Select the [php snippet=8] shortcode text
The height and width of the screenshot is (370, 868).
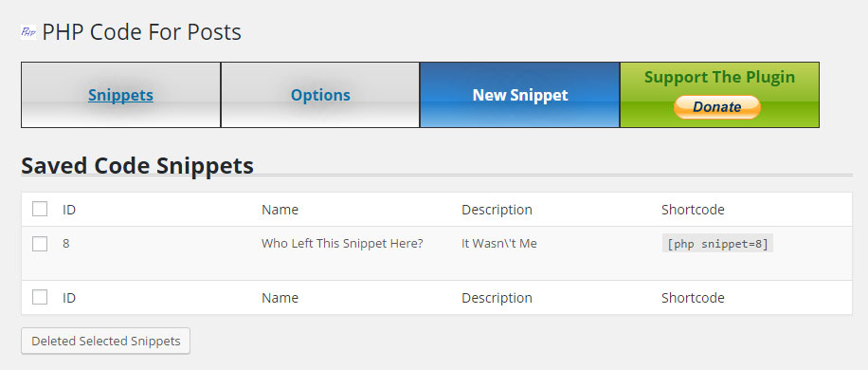pos(717,244)
